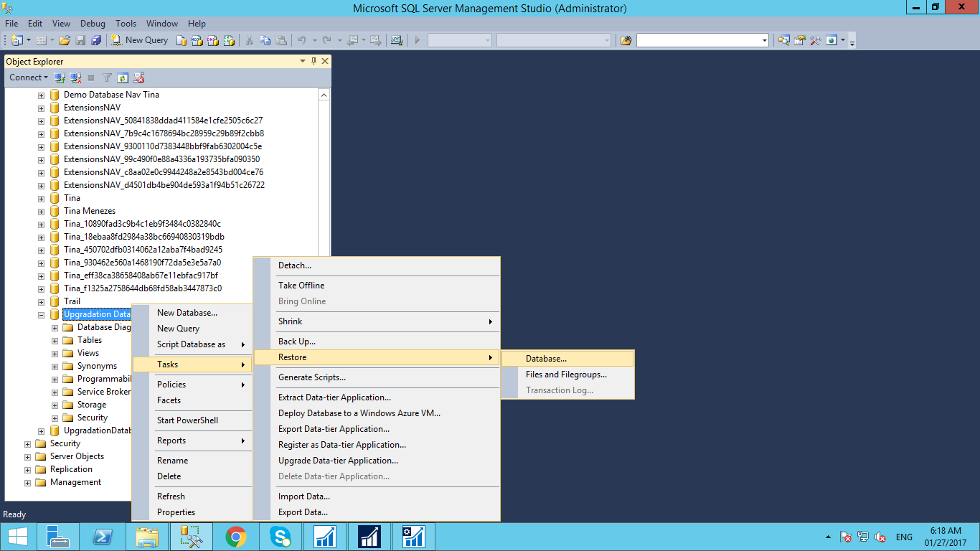Choose Take Offline from Tasks submenu
Screen dimensions: 980x551
(x=377, y=286)
